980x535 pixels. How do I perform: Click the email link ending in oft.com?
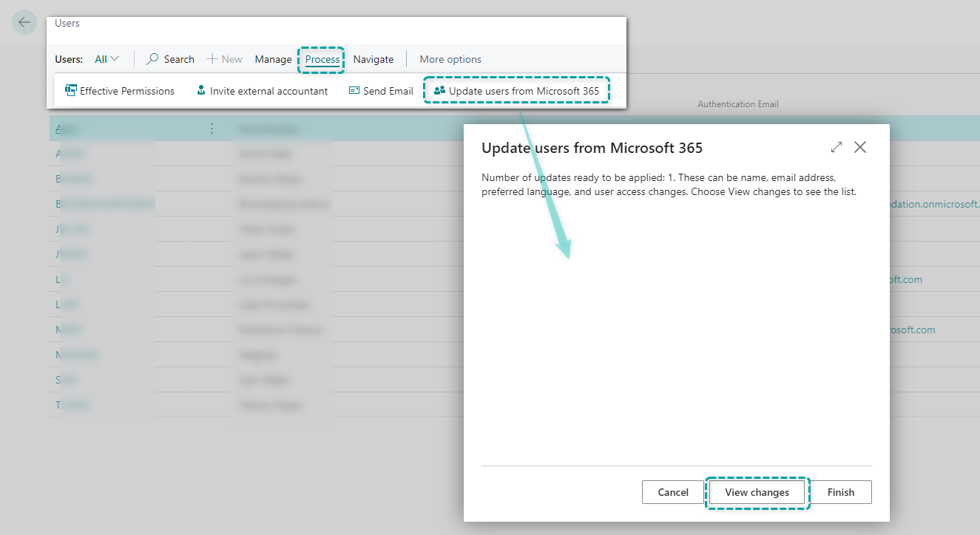tap(906, 279)
